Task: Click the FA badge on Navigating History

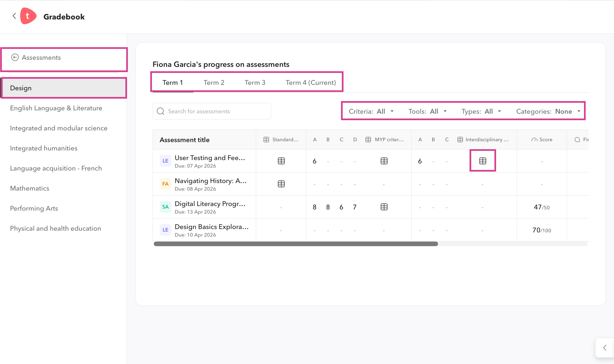Action: 165,184
